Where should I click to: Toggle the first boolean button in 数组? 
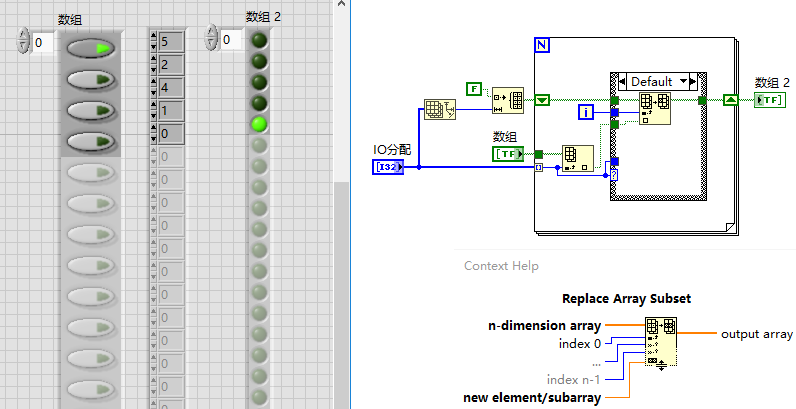tap(91, 48)
